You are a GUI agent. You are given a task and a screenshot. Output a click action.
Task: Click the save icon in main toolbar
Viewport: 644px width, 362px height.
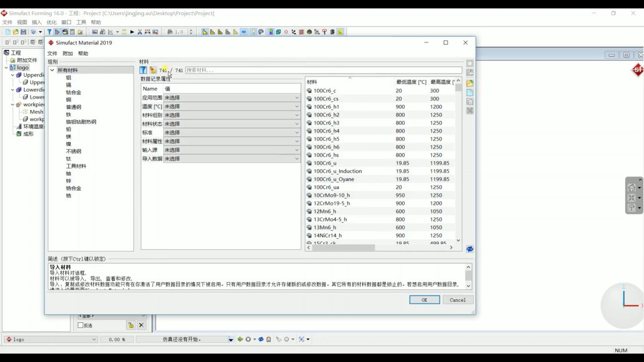pos(24,32)
